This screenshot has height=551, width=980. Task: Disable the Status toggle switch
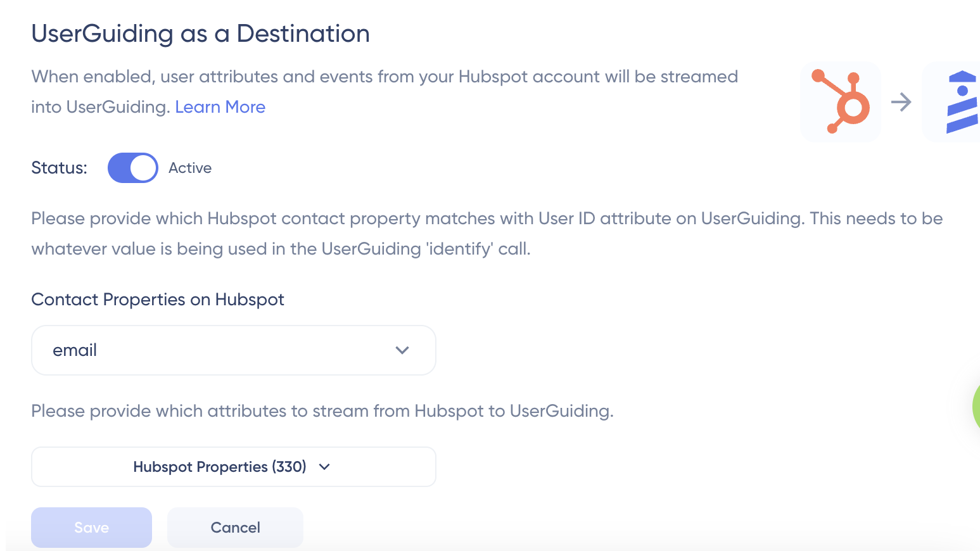click(132, 168)
